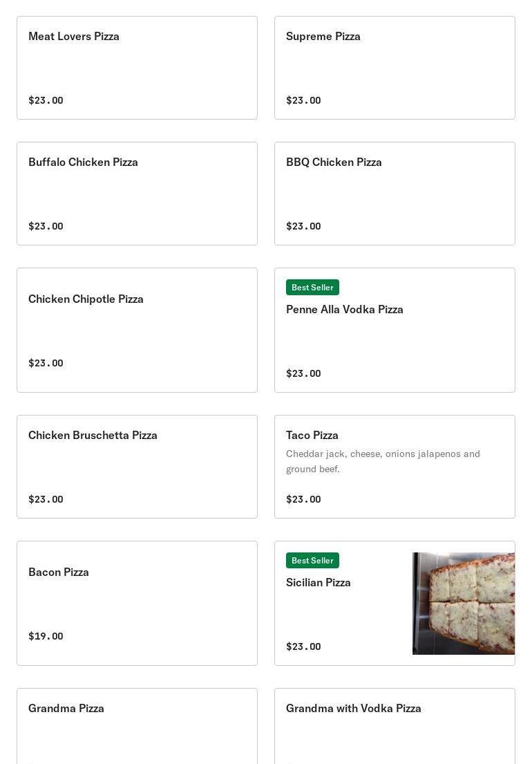This screenshot has width=532, height=764.
Task: Open the BBQ Chicken Pizza item
Action: [x=395, y=194]
